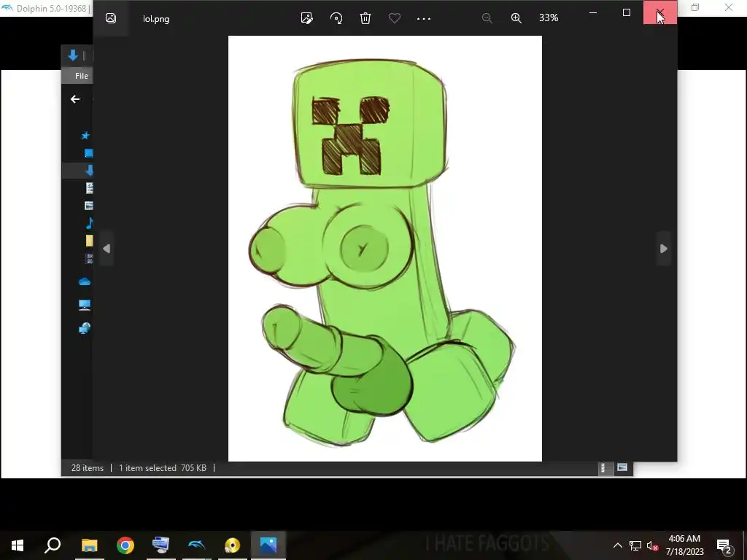The height and width of the screenshot is (560, 747).
Task: Restore down the Dolphin window
Action: 695,7
